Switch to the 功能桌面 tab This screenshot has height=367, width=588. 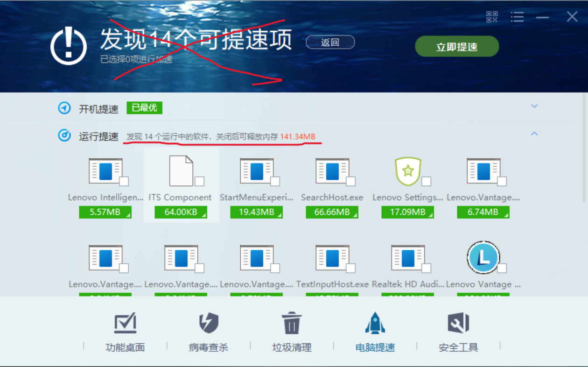coord(125,332)
